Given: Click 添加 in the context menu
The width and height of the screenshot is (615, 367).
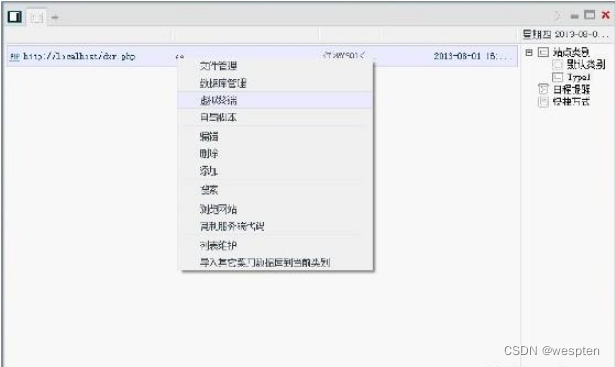Looking at the screenshot, I should pyautogui.click(x=208, y=171).
